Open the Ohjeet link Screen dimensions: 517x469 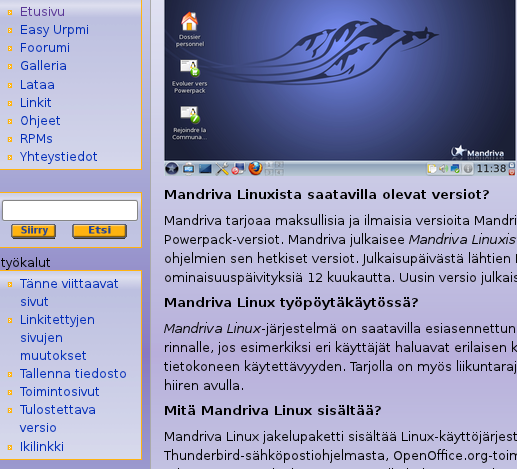click(40, 121)
